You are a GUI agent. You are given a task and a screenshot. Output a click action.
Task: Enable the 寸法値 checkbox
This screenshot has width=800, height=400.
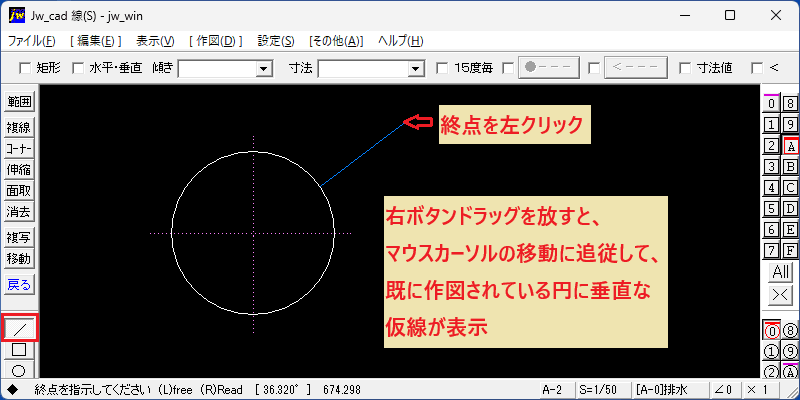[x=685, y=68]
